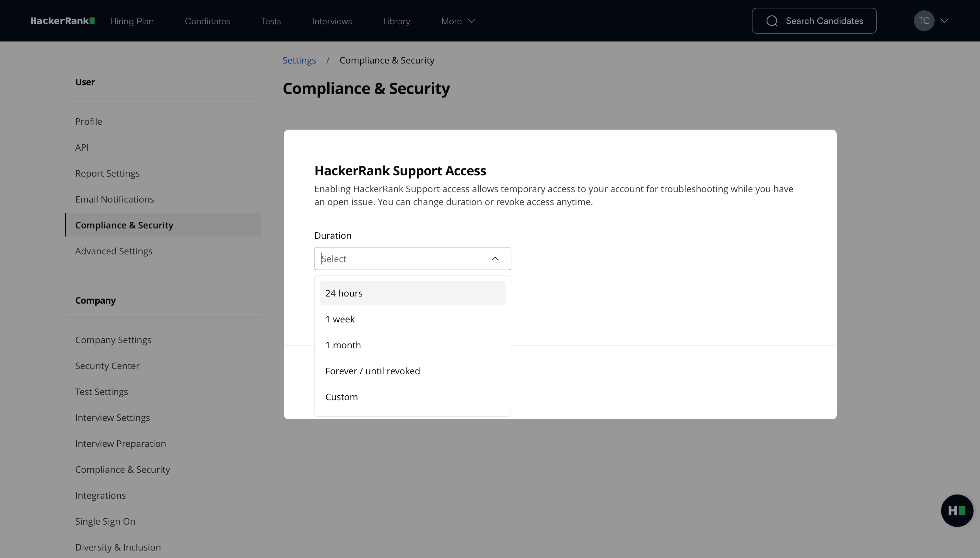980x558 pixels.
Task: Select the 1 month option
Action: click(x=413, y=345)
